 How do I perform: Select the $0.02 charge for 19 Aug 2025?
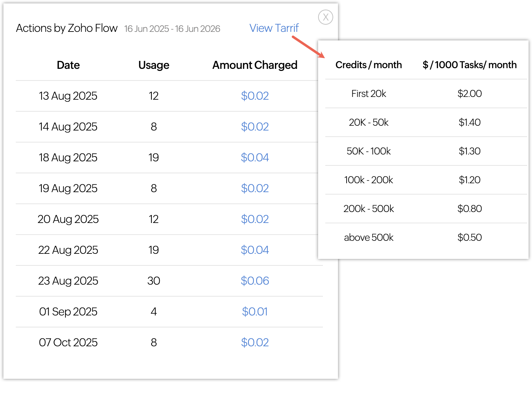255,188
